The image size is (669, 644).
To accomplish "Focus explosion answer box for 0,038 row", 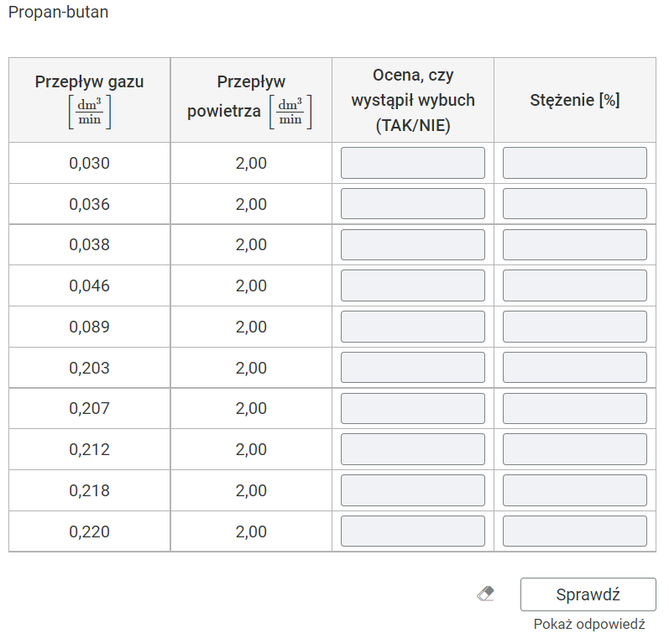I will [x=412, y=245].
